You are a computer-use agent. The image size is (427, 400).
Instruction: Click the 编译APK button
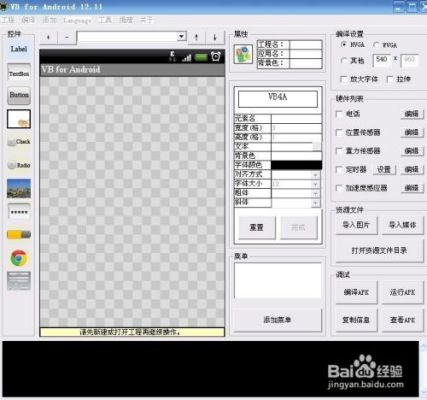click(356, 292)
